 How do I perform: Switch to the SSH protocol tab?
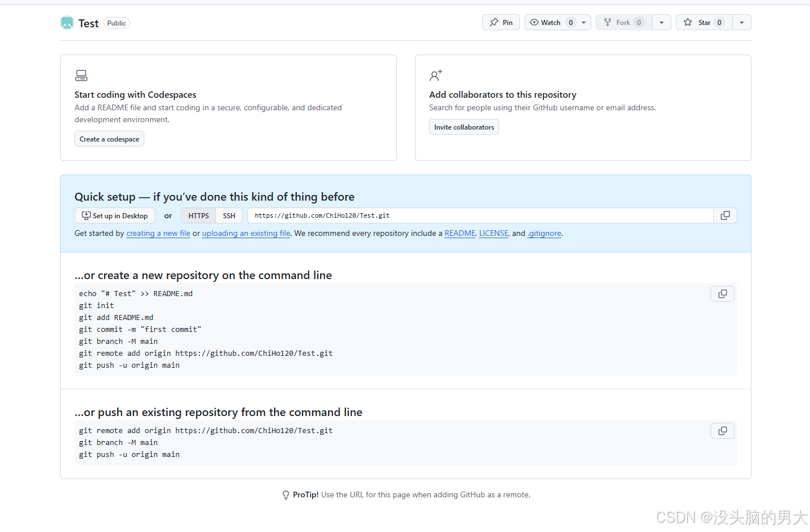229,215
